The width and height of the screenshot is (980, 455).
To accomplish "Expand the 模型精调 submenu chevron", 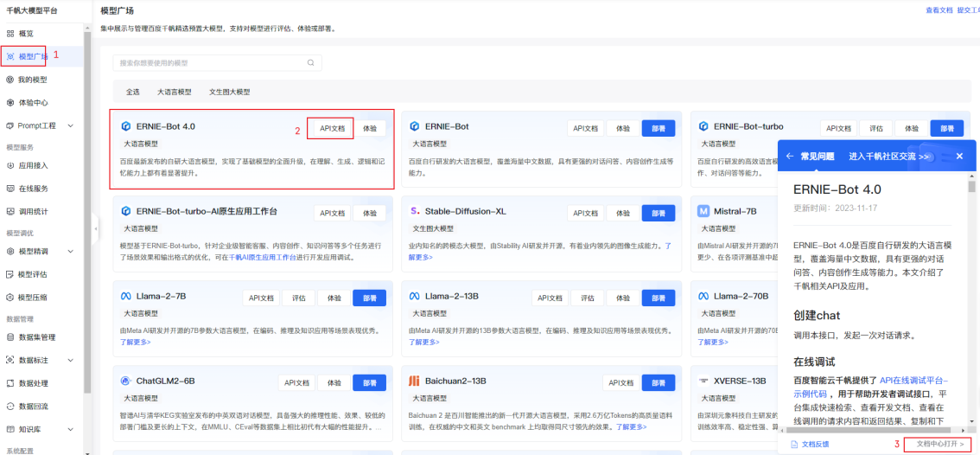I will pyautogui.click(x=71, y=252).
